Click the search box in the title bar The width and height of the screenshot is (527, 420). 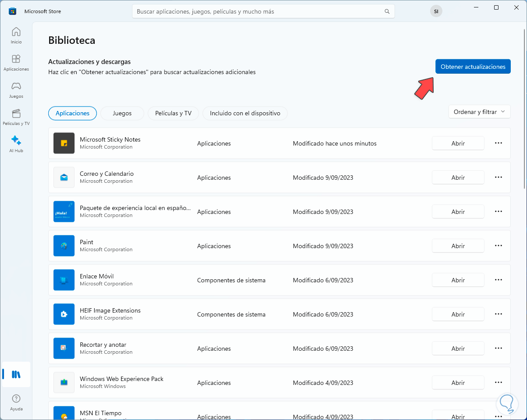(259, 11)
